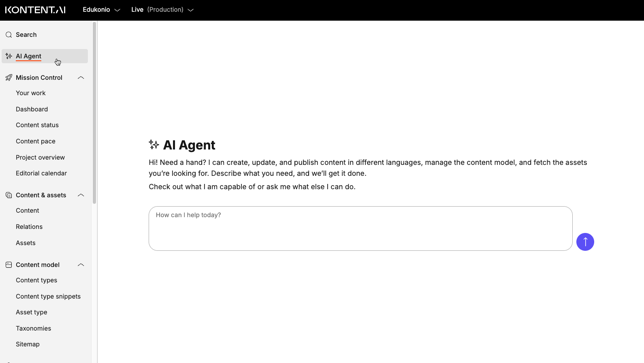Go to Editorial calendar
The image size is (644, 363).
(x=41, y=173)
